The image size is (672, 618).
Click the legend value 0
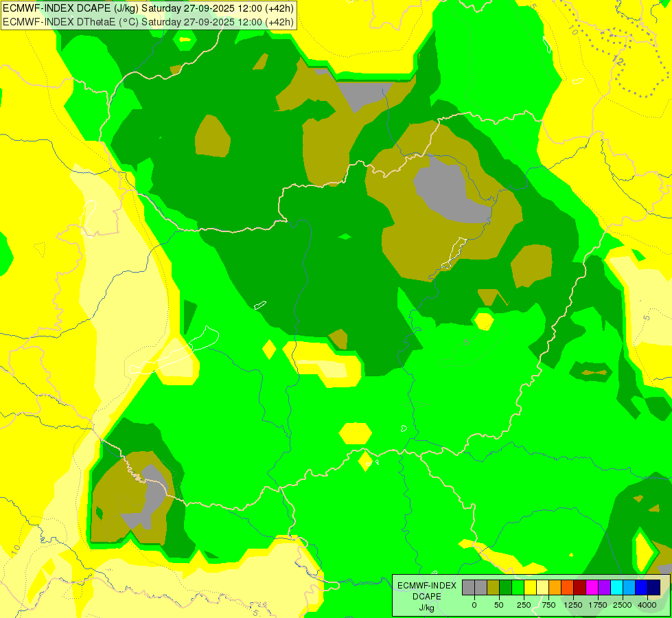pyautogui.click(x=474, y=605)
